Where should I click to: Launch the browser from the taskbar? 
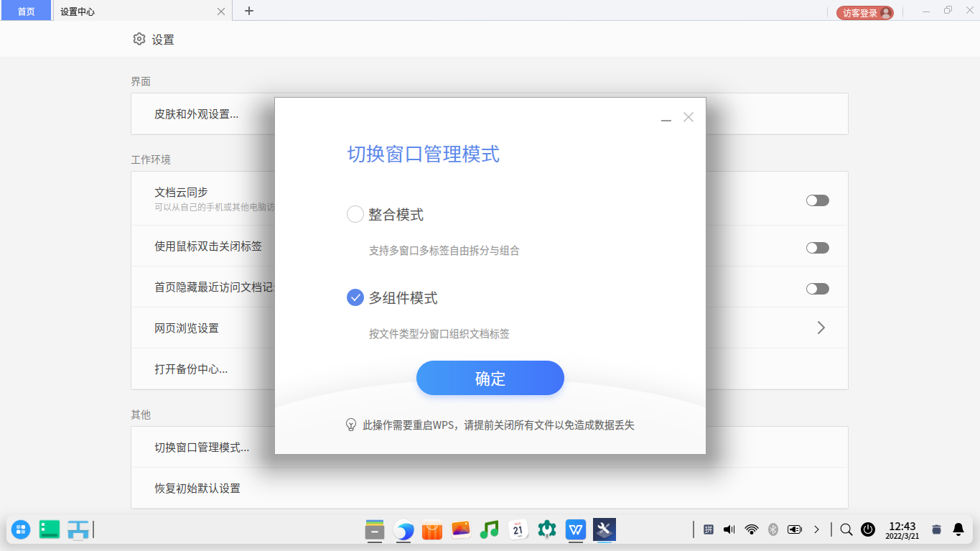pos(403,530)
